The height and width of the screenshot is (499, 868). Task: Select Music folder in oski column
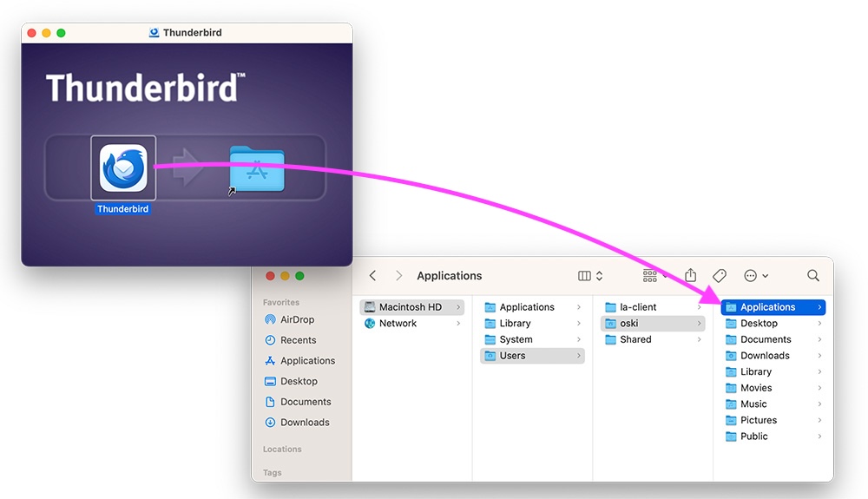[773, 404]
